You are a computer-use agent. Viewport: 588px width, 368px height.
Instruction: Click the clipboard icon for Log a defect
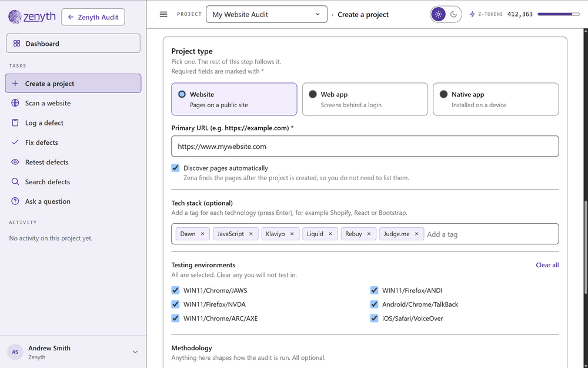point(15,123)
